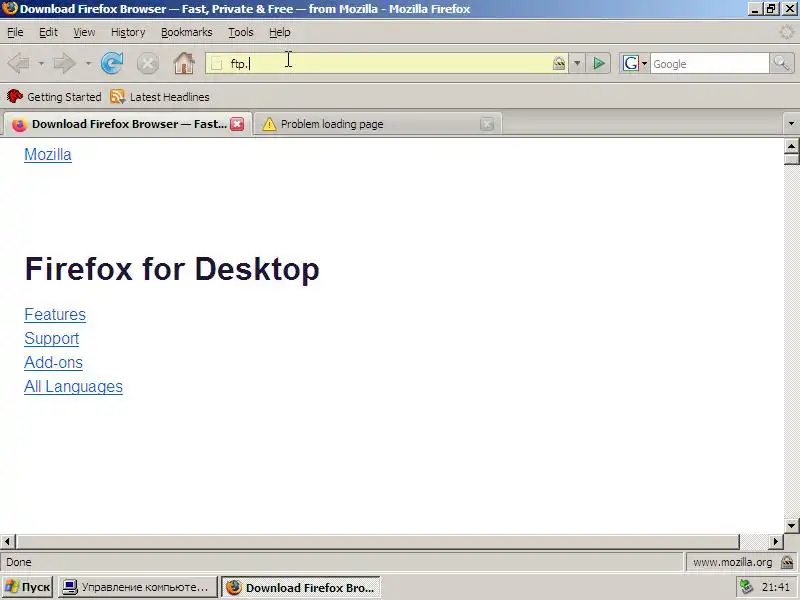Go to the Home page
Viewport: 800px width, 600px height.
tap(184, 64)
